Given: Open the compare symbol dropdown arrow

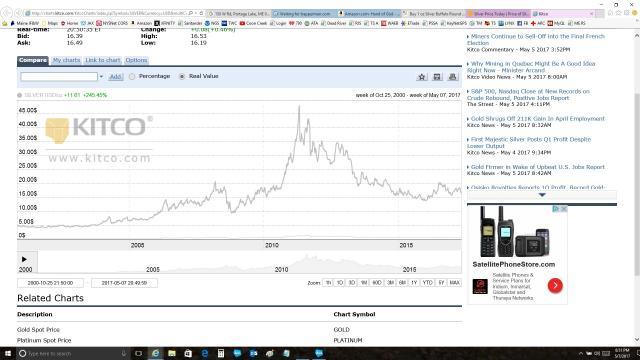Looking at the screenshot, I should coord(101,76).
